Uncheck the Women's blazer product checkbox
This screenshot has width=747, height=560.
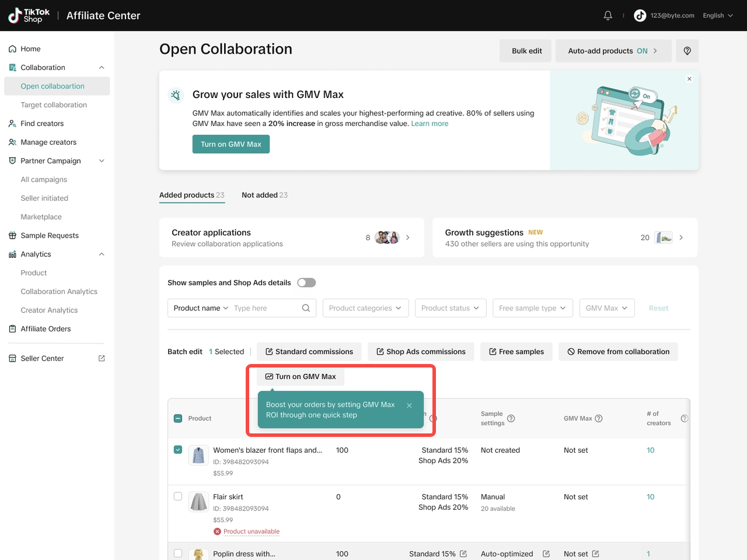[x=178, y=450]
